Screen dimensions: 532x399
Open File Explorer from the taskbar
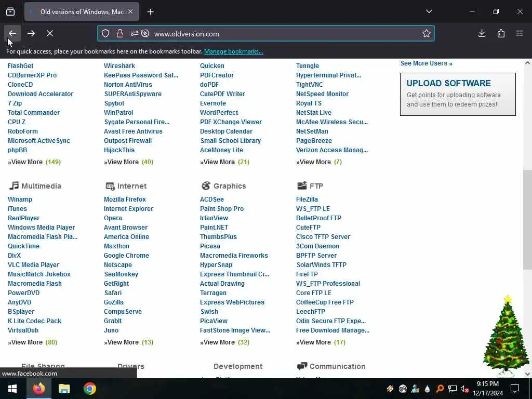pyautogui.click(x=64, y=389)
